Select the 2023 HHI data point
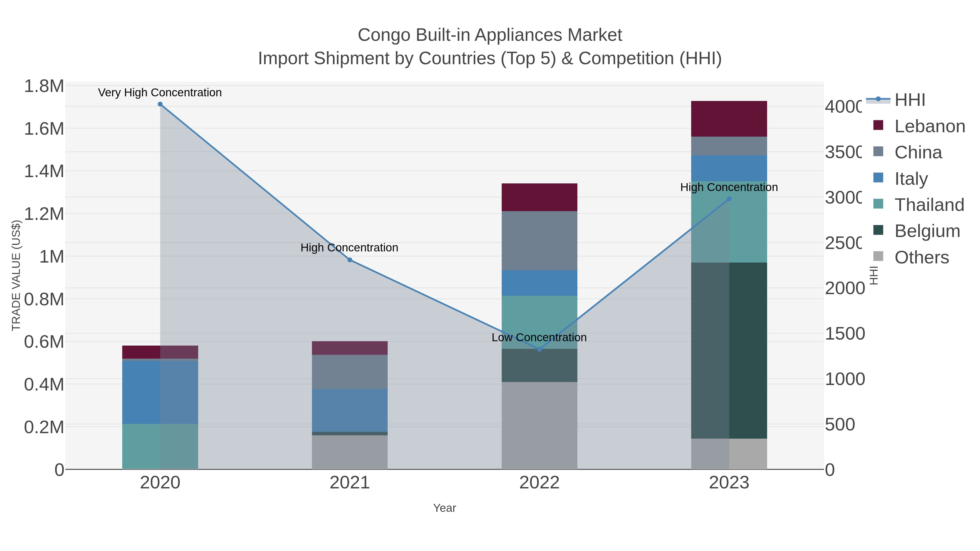This screenshot has height=551, width=980. pos(729,199)
